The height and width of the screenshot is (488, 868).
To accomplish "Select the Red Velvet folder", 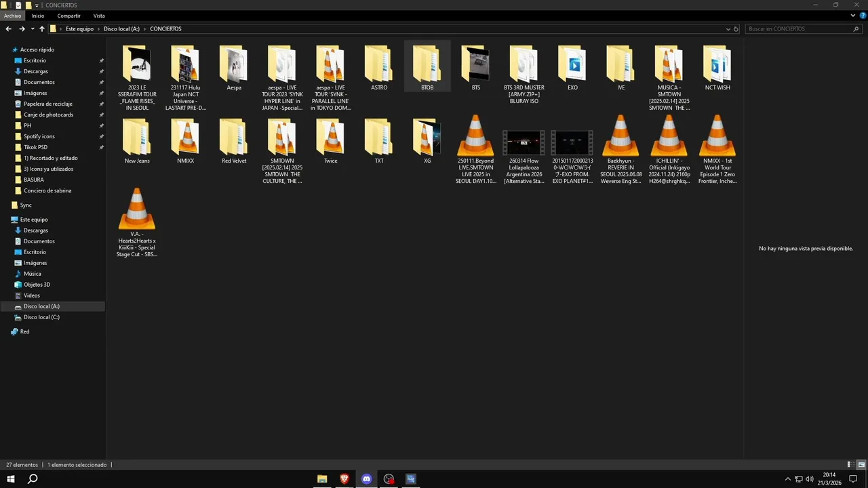I will click(x=234, y=141).
